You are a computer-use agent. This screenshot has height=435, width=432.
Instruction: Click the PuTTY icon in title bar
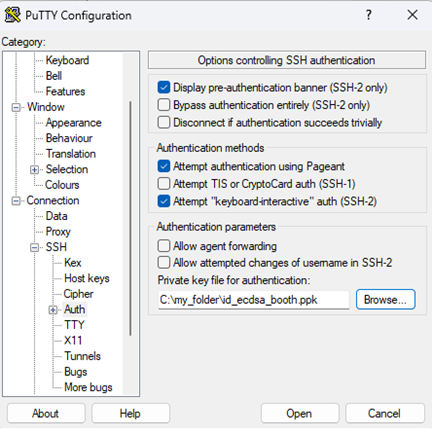tap(12, 15)
